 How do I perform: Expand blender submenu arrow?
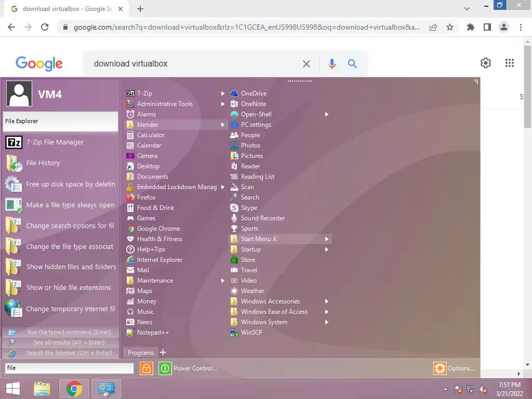click(x=222, y=125)
